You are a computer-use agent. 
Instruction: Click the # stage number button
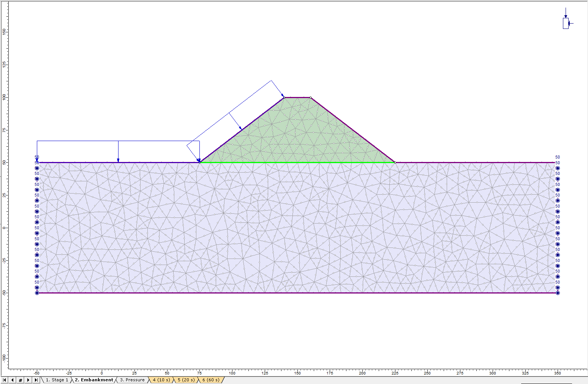21,380
